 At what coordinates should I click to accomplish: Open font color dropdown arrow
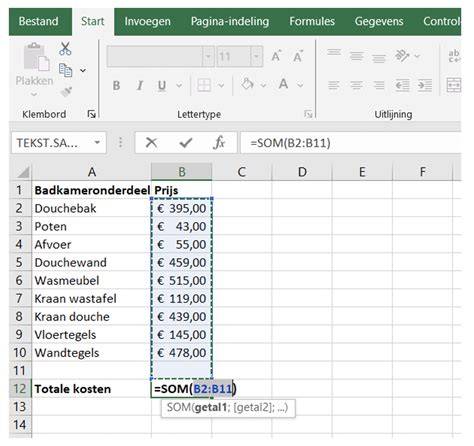pyautogui.click(x=300, y=86)
